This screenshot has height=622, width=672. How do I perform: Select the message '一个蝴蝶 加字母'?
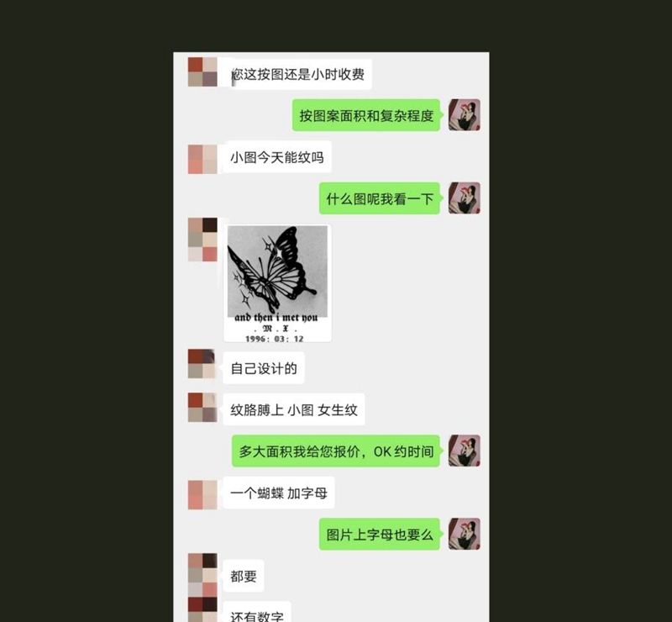tap(279, 493)
